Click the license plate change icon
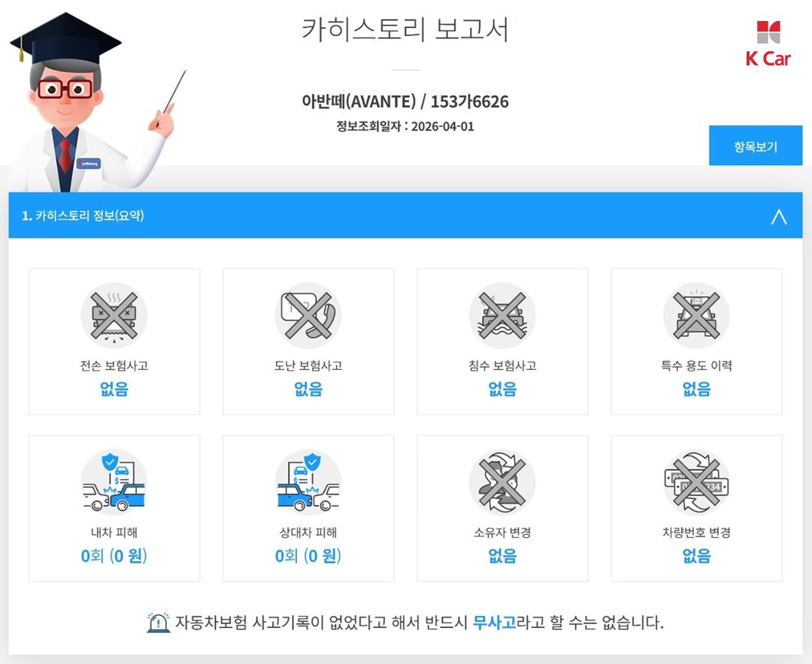This screenshot has height=664, width=812. (x=696, y=482)
